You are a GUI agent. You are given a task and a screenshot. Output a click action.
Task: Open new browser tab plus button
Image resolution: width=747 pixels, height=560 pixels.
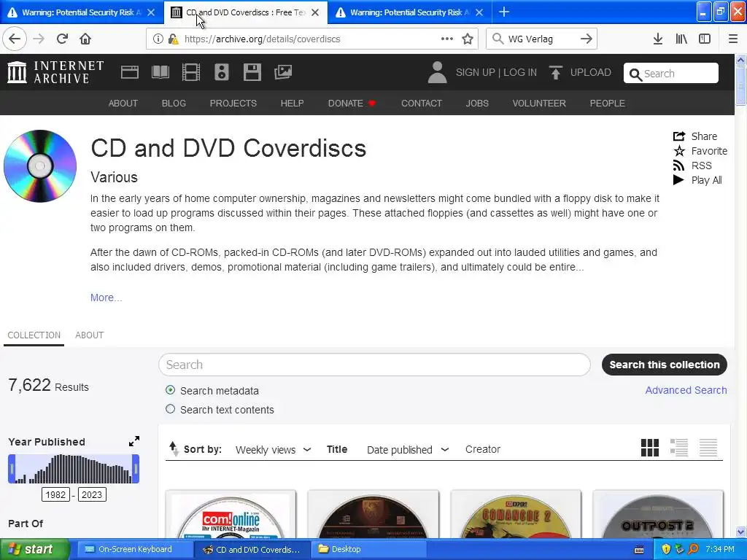(x=503, y=12)
